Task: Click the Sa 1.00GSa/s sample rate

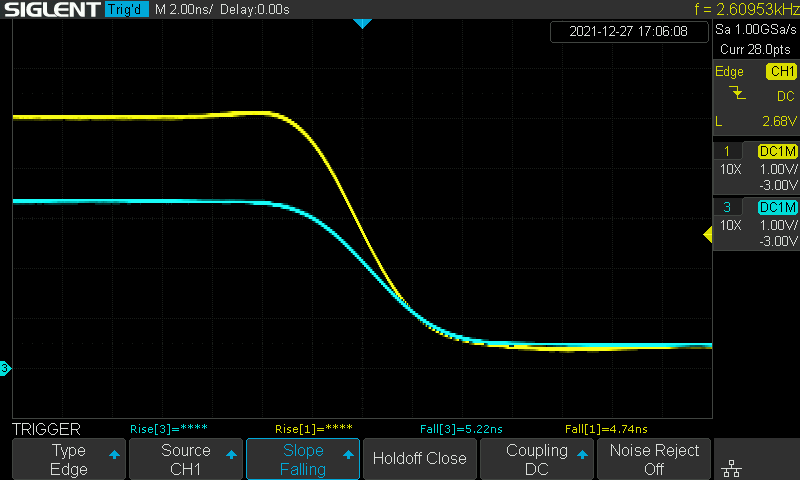Action: pyautogui.click(x=756, y=30)
